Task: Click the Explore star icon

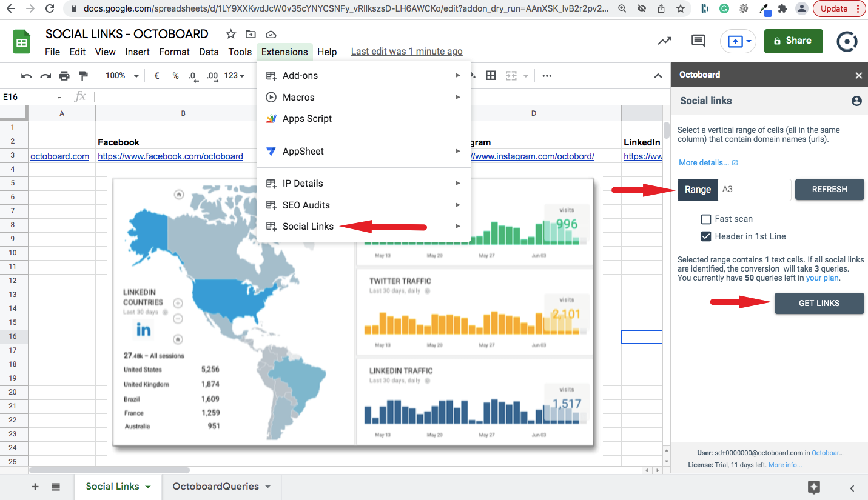Action: 814,487
